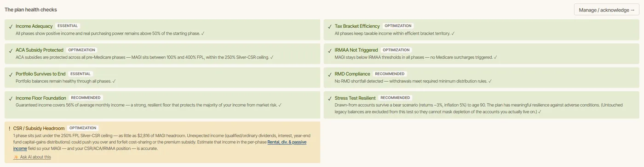Click the sparkle icon beside Ask AI
Image resolution: width=644 pixels, height=167 pixels.
[16, 157]
